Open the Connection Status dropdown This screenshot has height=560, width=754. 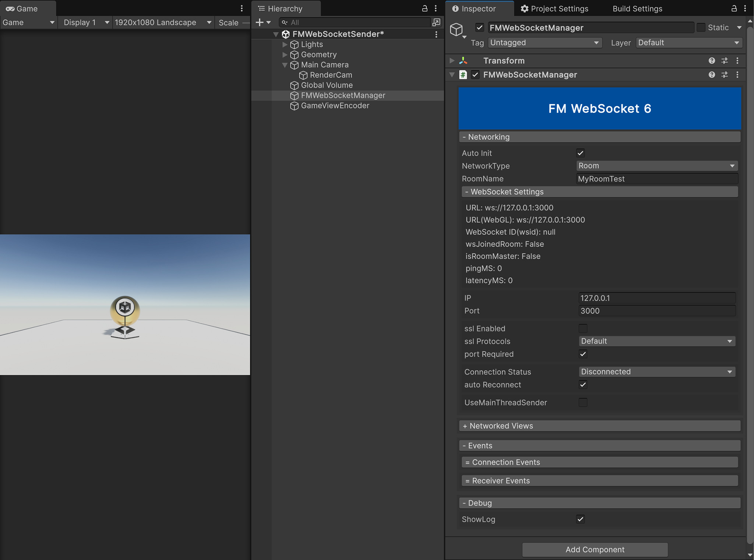(x=656, y=371)
